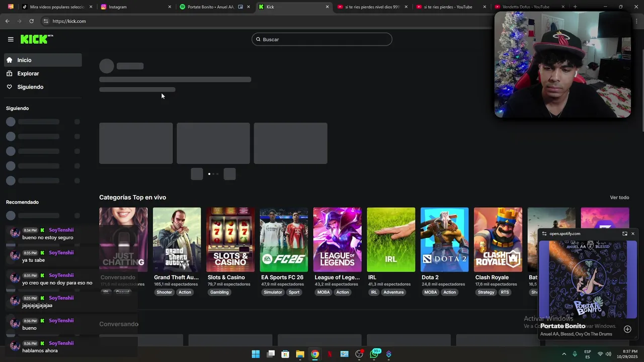Select the RTS tag

505,292
